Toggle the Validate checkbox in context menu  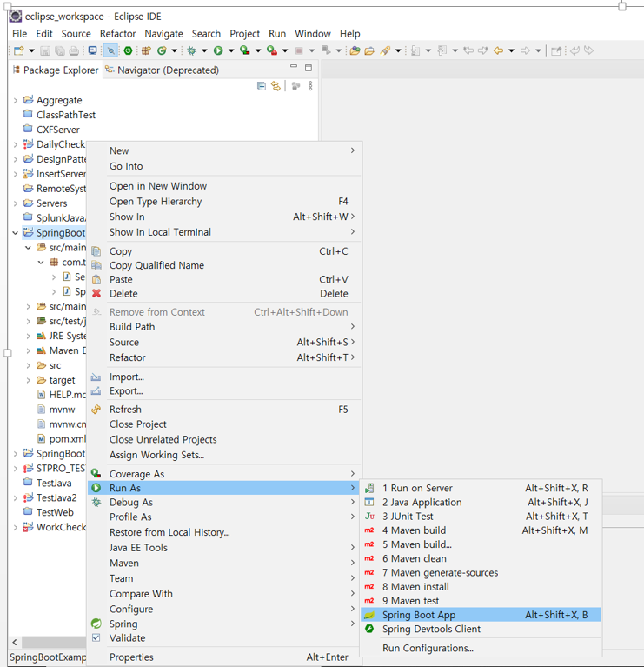click(96, 637)
